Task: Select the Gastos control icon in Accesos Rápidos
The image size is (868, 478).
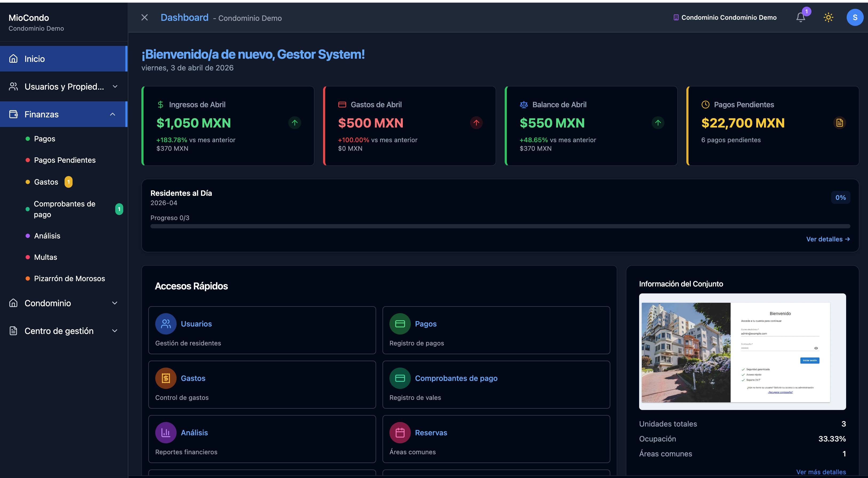Action: 165,378
